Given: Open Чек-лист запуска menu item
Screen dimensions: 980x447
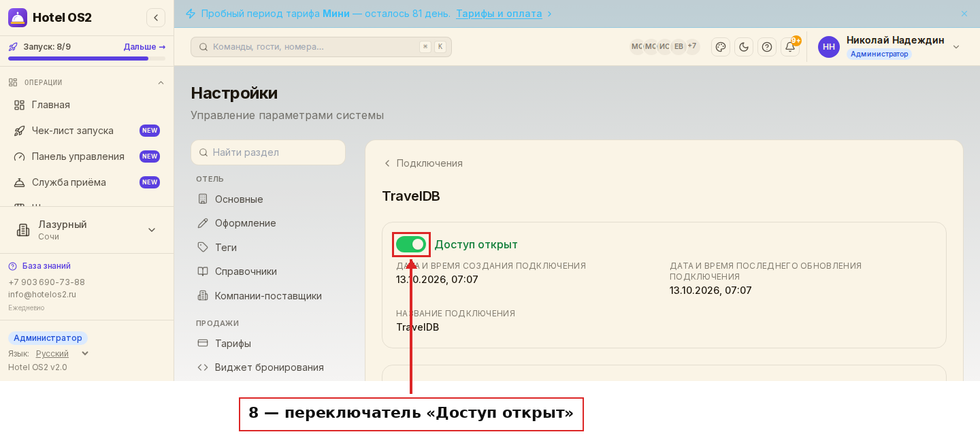Looking at the screenshot, I should click(86, 131).
